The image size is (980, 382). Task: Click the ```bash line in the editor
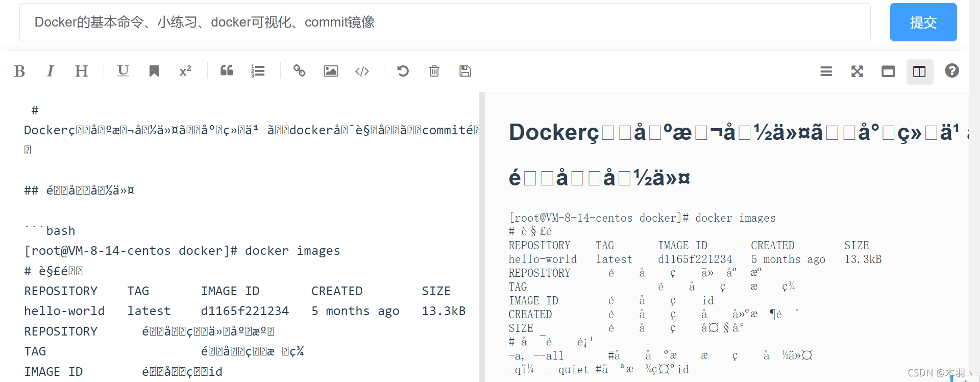(x=50, y=231)
